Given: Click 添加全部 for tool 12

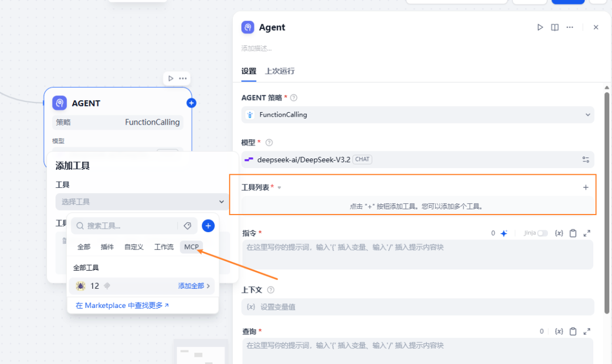Looking at the screenshot, I should [191, 286].
